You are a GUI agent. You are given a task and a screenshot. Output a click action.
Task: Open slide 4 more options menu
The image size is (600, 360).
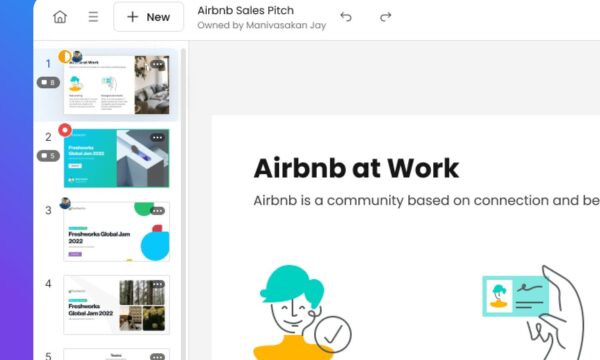[x=157, y=284]
